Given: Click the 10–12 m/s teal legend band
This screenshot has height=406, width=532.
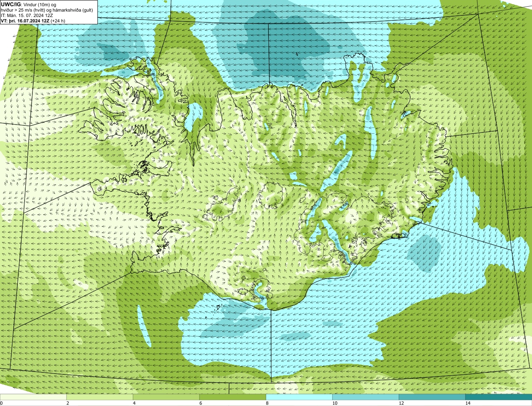Looking at the screenshot, I should pyautogui.click(x=366, y=397).
